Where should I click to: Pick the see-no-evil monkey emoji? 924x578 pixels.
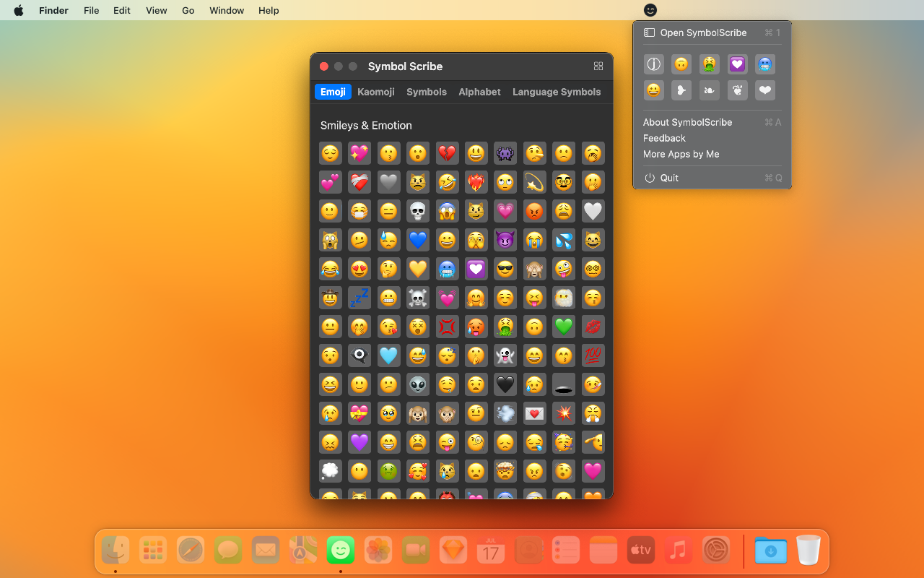[534, 269]
